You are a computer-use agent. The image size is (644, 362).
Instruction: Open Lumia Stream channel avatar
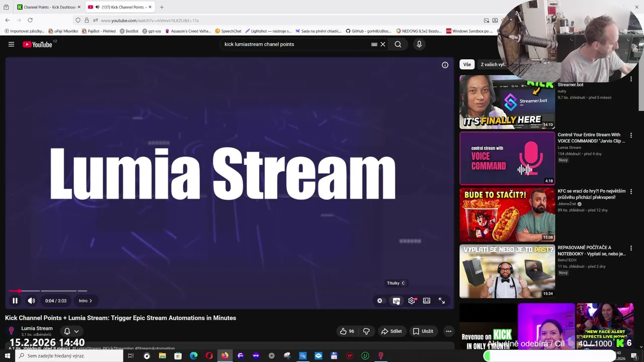tap(11, 331)
